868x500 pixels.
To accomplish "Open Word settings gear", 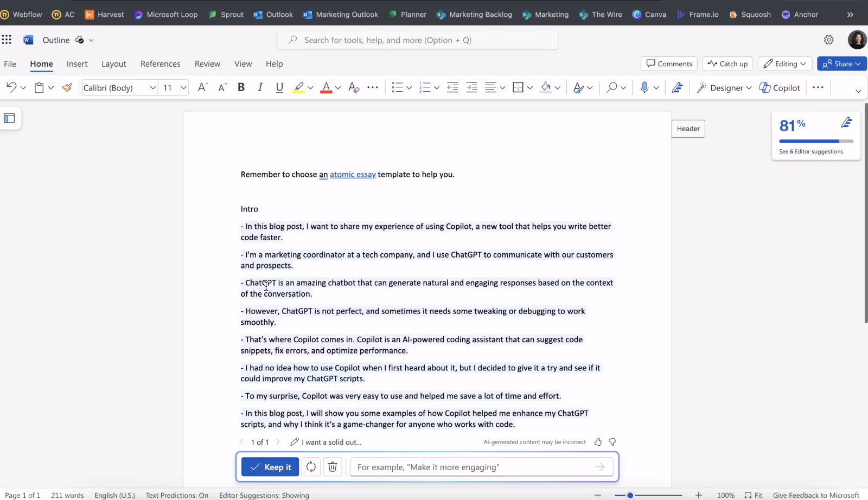I will [x=828, y=40].
